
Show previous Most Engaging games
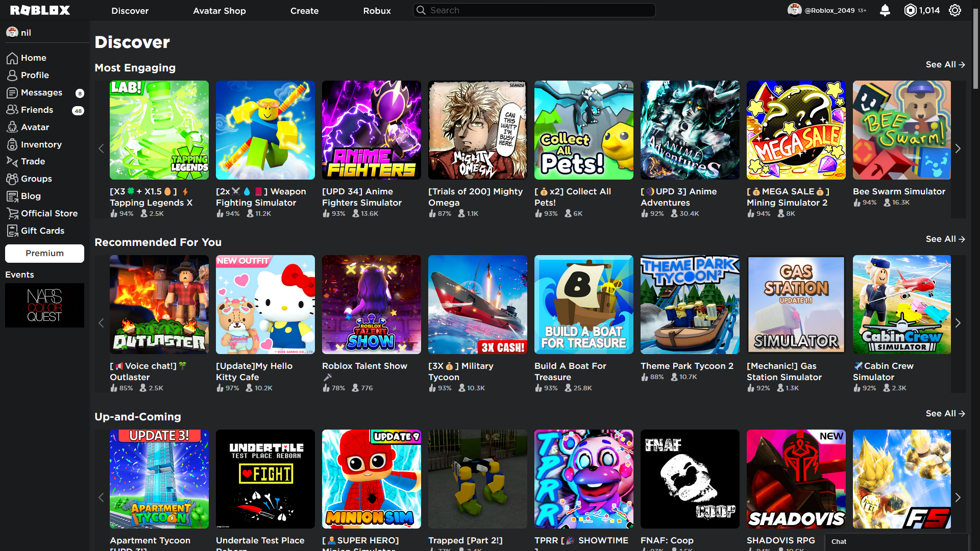(x=101, y=148)
